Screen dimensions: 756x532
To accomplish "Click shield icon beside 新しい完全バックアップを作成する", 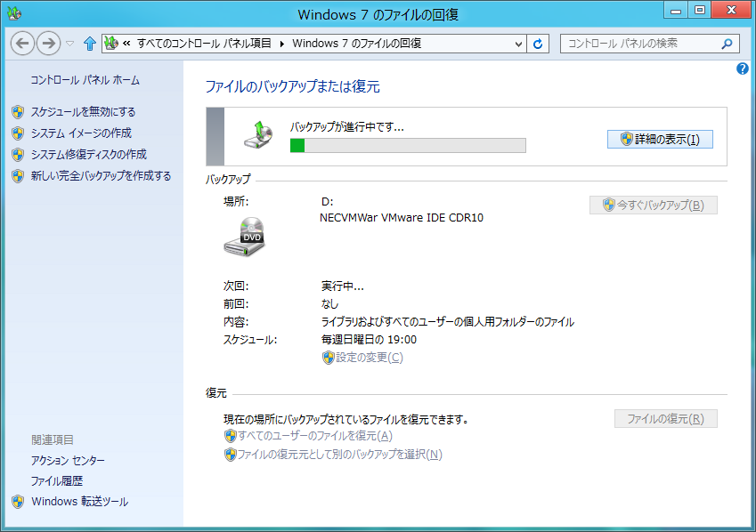I will click(x=18, y=176).
